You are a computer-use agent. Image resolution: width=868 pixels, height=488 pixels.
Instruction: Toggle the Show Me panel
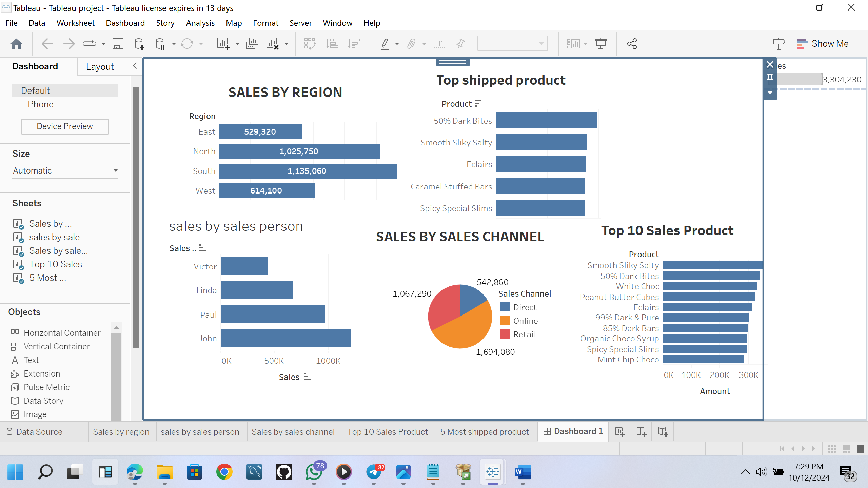click(823, 44)
